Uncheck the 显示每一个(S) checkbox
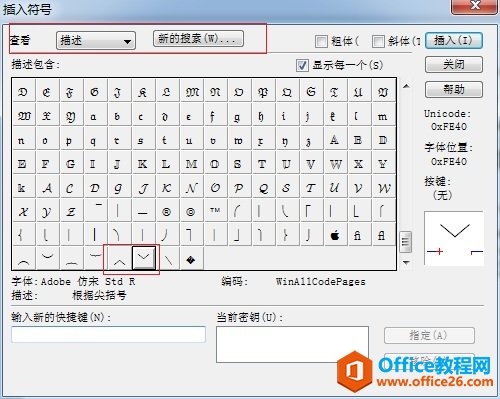This screenshot has height=399, width=500. 302,65
